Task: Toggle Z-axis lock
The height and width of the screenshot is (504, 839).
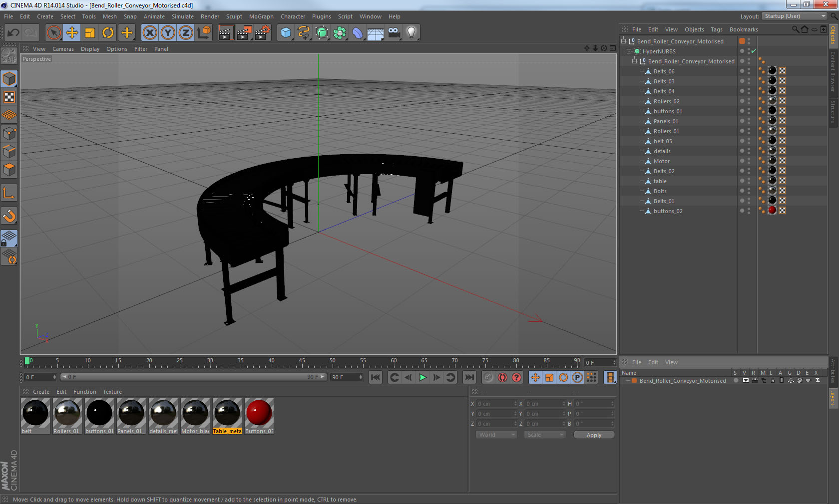Action: [x=186, y=33]
